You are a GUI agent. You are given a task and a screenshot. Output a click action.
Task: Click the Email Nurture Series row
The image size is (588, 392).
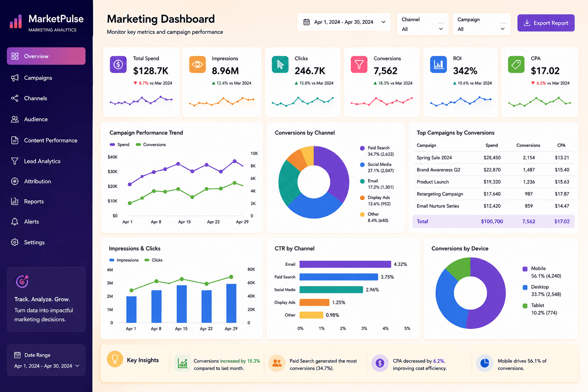pos(493,206)
